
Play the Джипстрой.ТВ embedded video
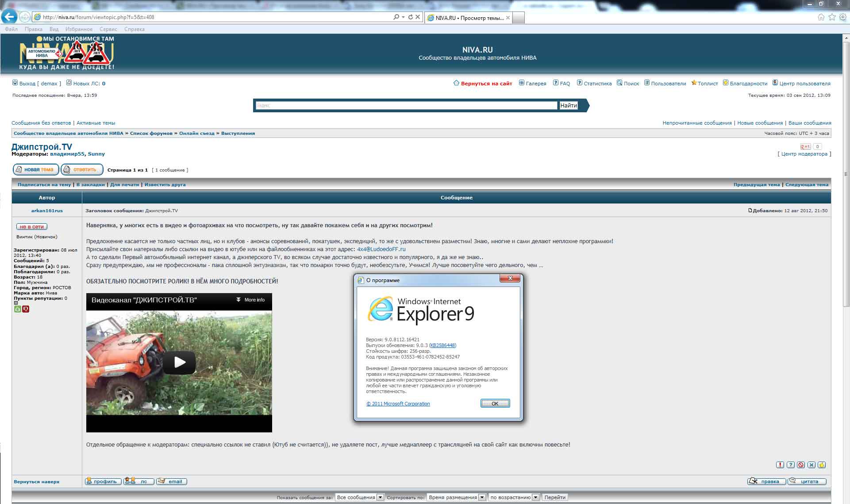(179, 362)
